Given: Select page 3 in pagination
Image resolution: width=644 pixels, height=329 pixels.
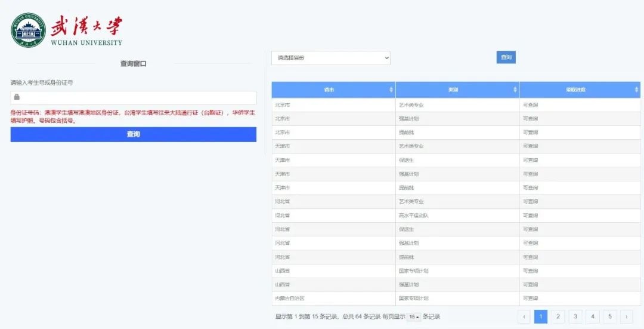Looking at the screenshot, I should click(x=575, y=316).
